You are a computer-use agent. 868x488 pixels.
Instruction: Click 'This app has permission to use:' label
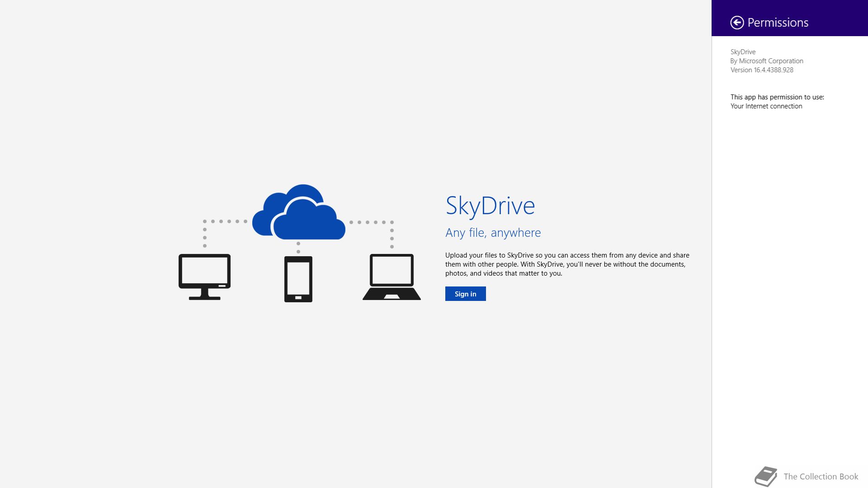pos(777,97)
